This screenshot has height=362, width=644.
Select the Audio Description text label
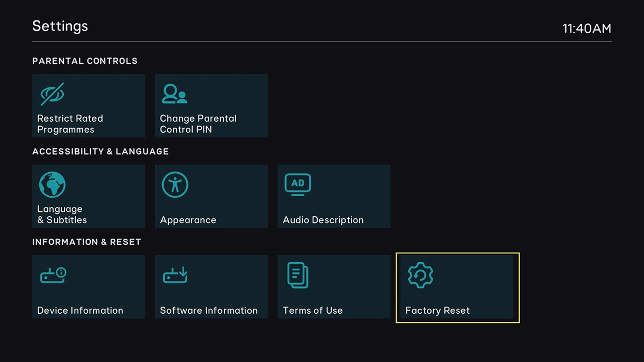(x=323, y=220)
